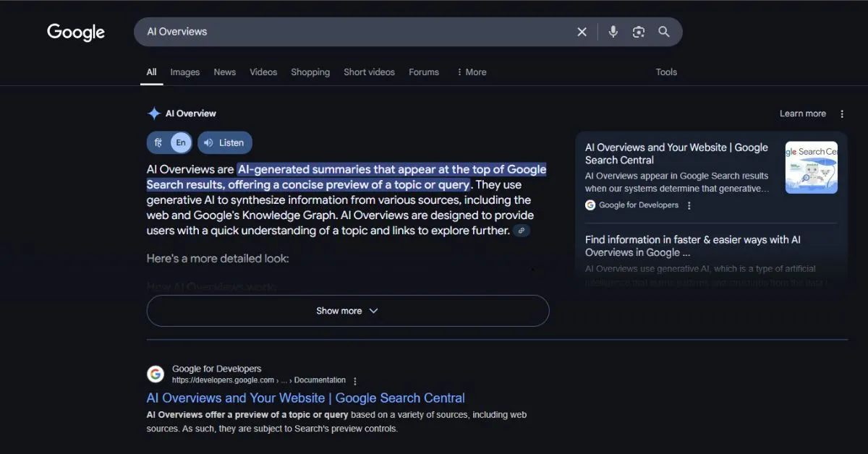Switch to the Shopping tab
The height and width of the screenshot is (454, 868).
tap(310, 72)
